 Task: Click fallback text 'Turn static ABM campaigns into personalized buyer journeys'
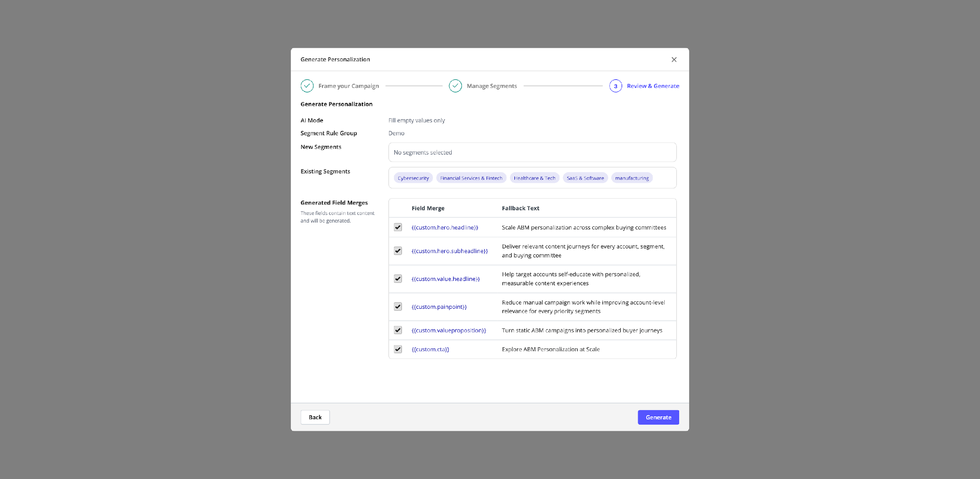582,330
